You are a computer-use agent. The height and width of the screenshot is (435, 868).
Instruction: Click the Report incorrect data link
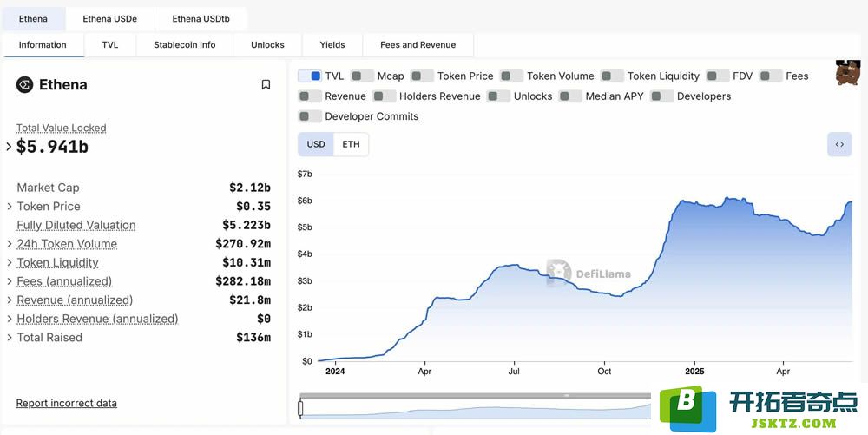(67, 404)
